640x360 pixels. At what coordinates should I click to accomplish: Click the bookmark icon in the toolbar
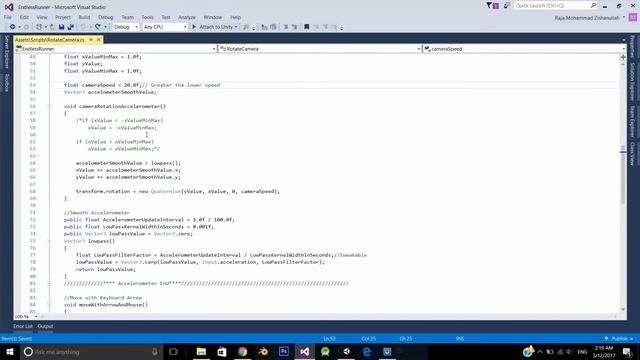(307, 27)
